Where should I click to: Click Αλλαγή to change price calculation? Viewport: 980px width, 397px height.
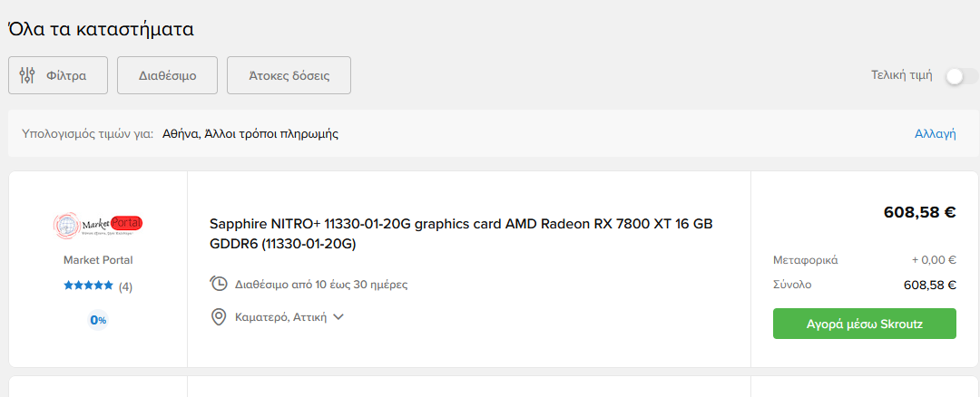[935, 133]
